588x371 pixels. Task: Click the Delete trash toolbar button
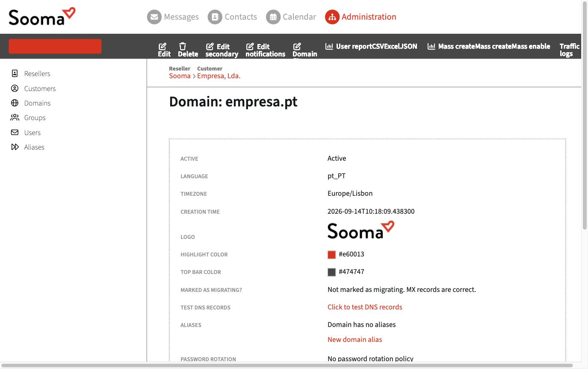click(x=188, y=50)
